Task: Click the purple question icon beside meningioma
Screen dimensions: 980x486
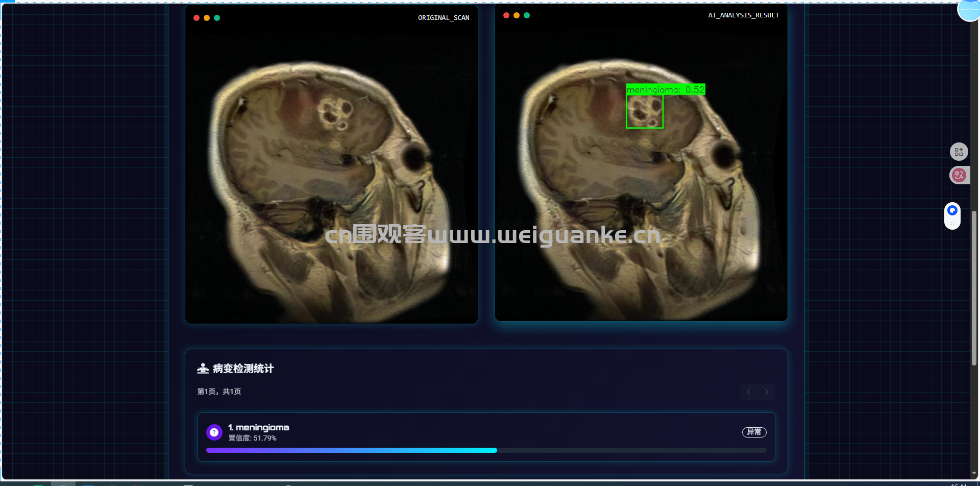Action: (214, 432)
